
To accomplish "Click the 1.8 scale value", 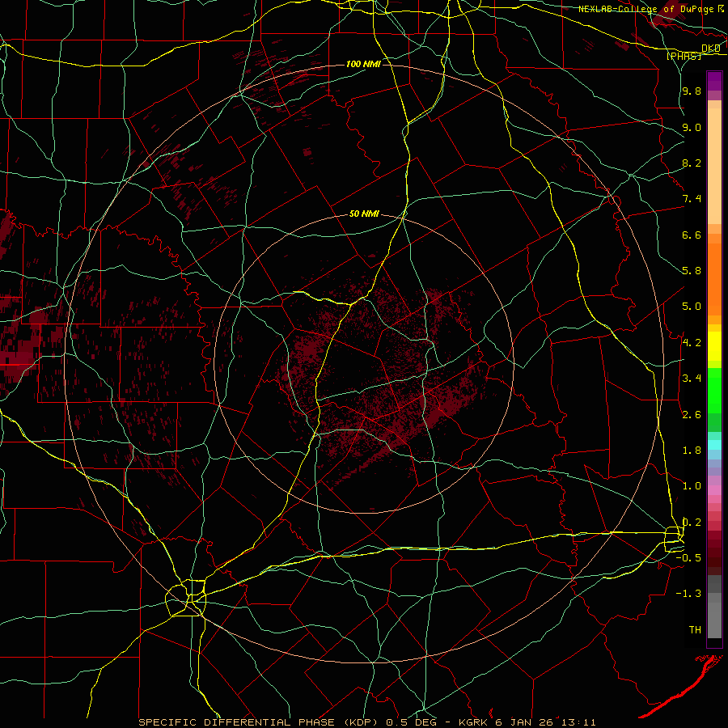I will coord(692,451).
